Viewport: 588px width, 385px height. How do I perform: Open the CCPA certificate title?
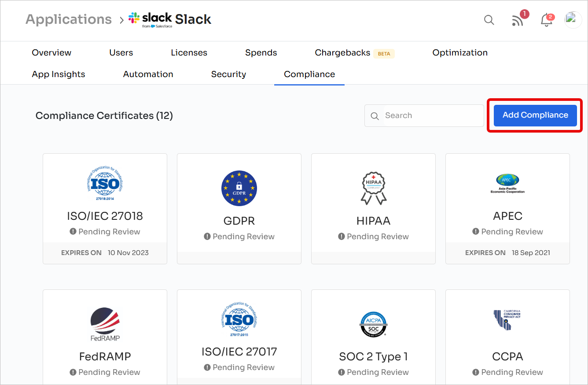(x=507, y=356)
